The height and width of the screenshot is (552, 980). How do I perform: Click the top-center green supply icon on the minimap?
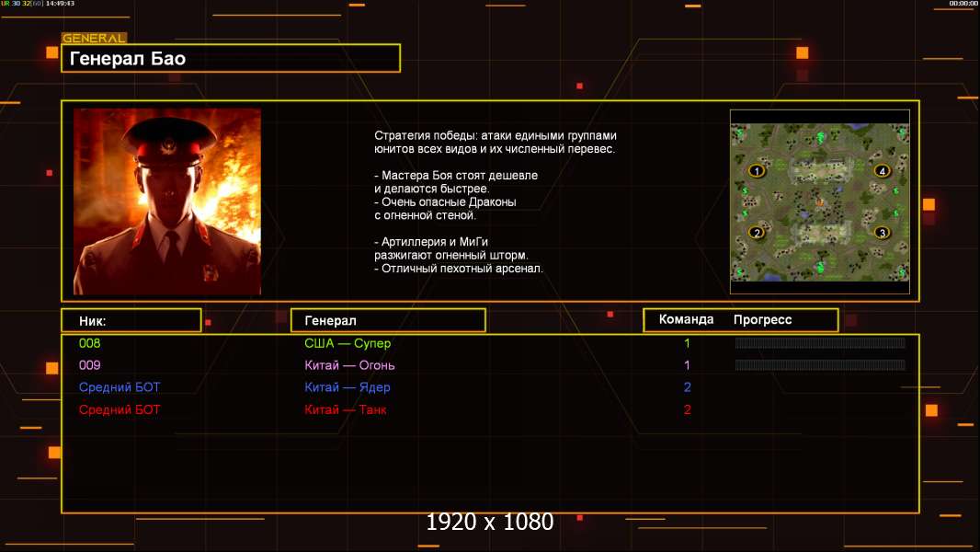(x=819, y=137)
